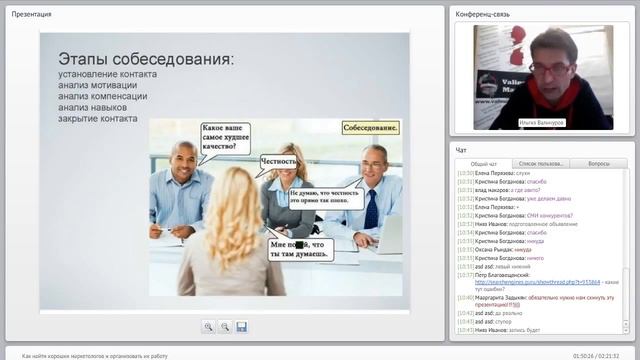Click the speaker name label on video
640x360 pixels.
[542, 122]
